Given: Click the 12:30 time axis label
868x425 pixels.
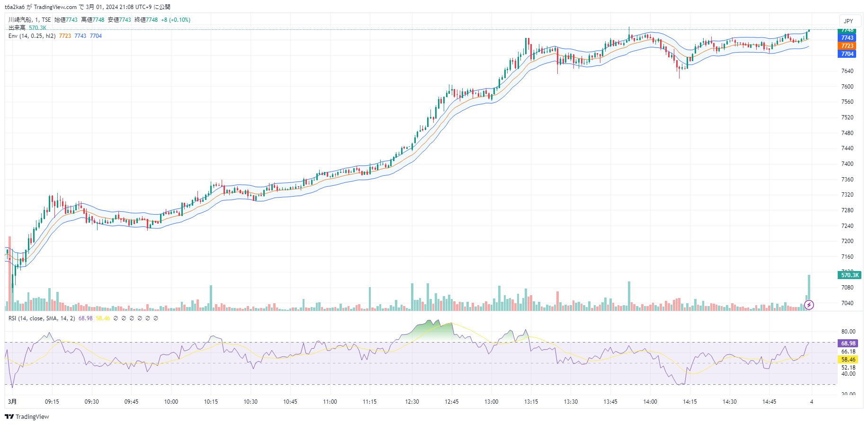Looking at the screenshot, I should pos(412,402).
